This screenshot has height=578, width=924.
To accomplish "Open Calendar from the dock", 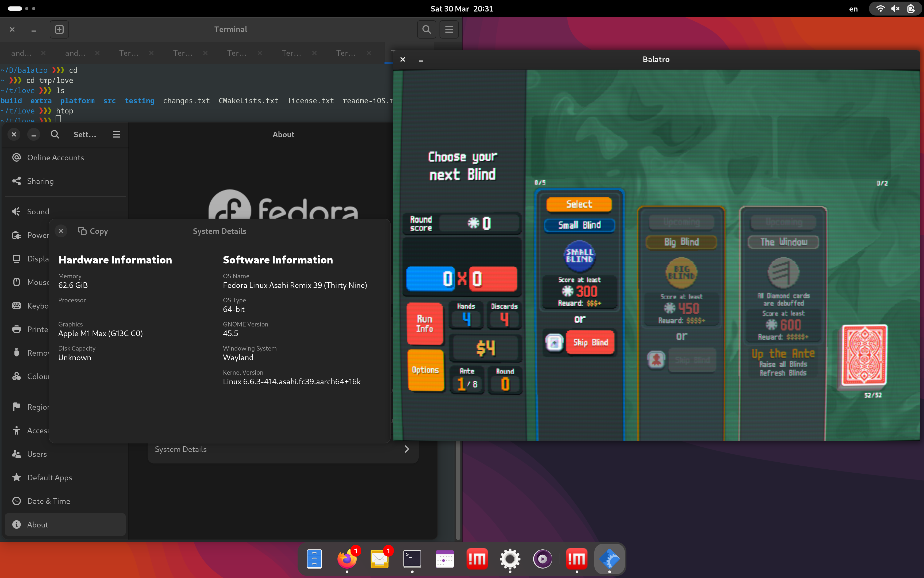I will pos(445,559).
